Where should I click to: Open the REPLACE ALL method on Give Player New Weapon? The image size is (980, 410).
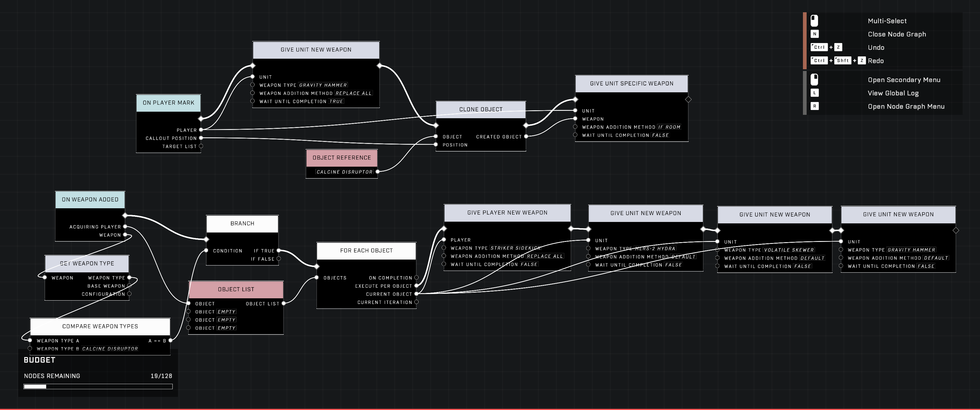[x=544, y=256]
